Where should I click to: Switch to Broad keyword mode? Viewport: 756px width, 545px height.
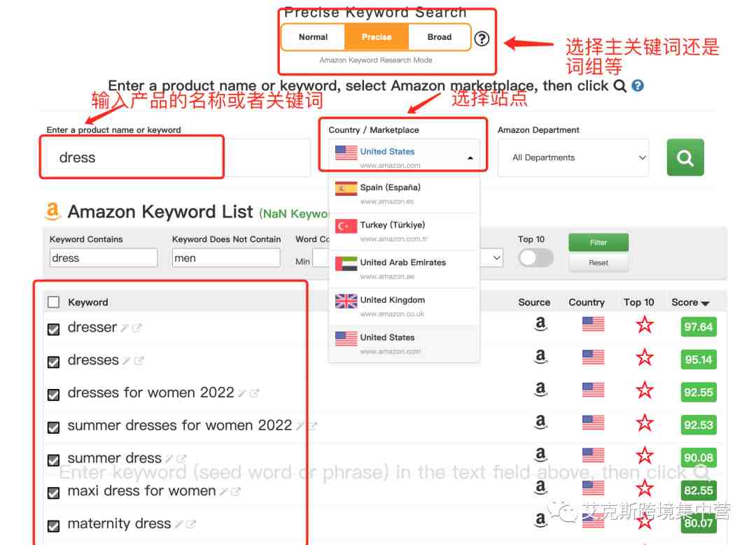pyautogui.click(x=439, y=37)
